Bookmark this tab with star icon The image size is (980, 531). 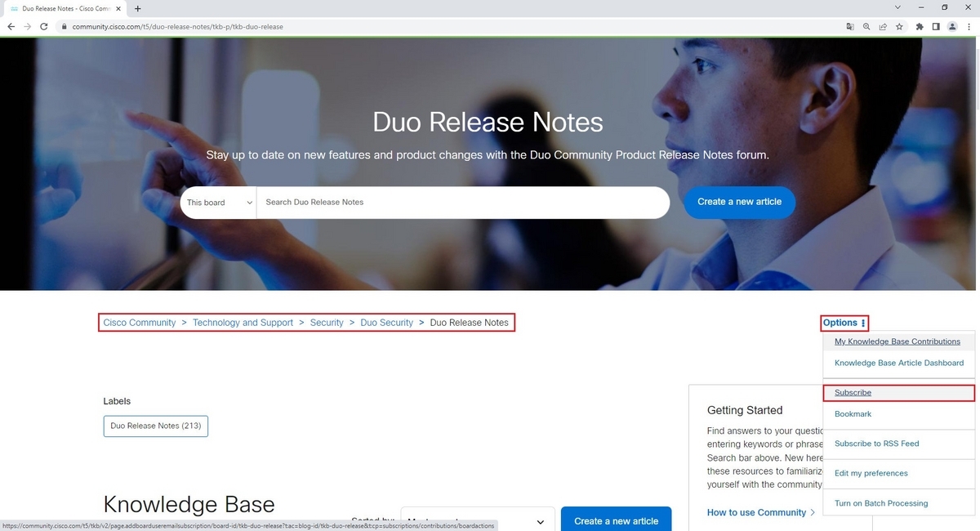[x=899, y=26]
